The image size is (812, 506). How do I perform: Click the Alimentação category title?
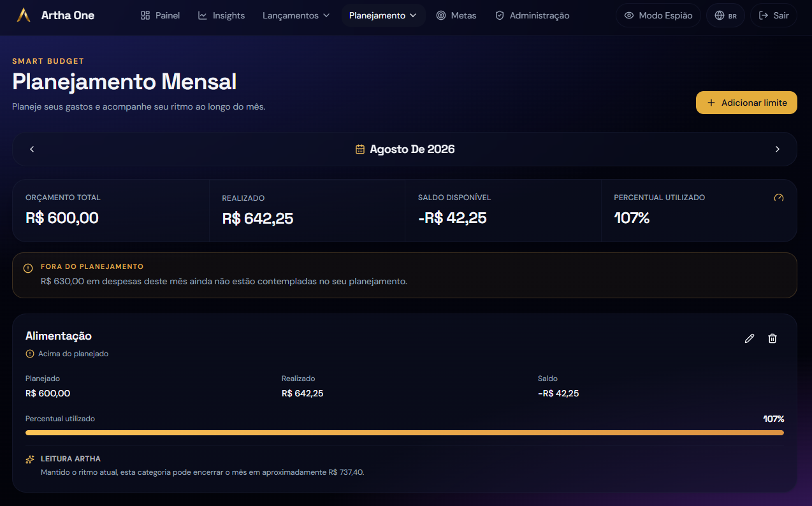point(59,336)
